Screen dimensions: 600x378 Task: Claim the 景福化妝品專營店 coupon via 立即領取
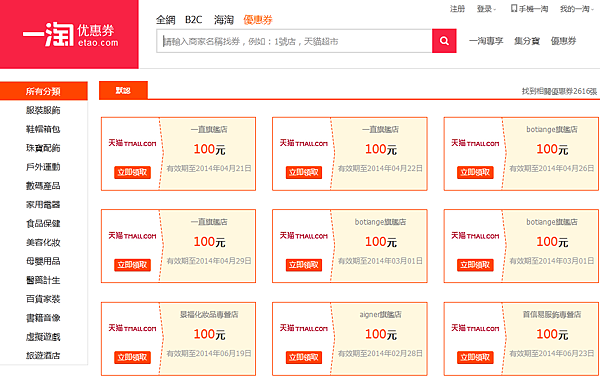(x=132, y=358)
